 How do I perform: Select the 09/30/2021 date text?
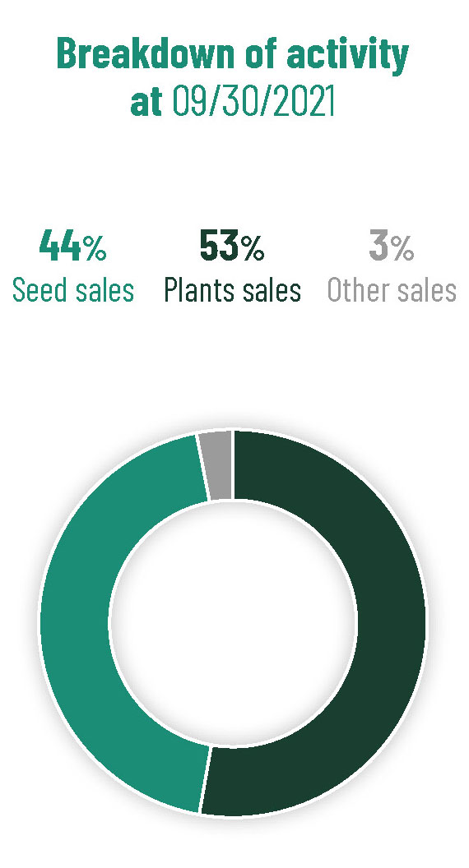tap(254, 101)
